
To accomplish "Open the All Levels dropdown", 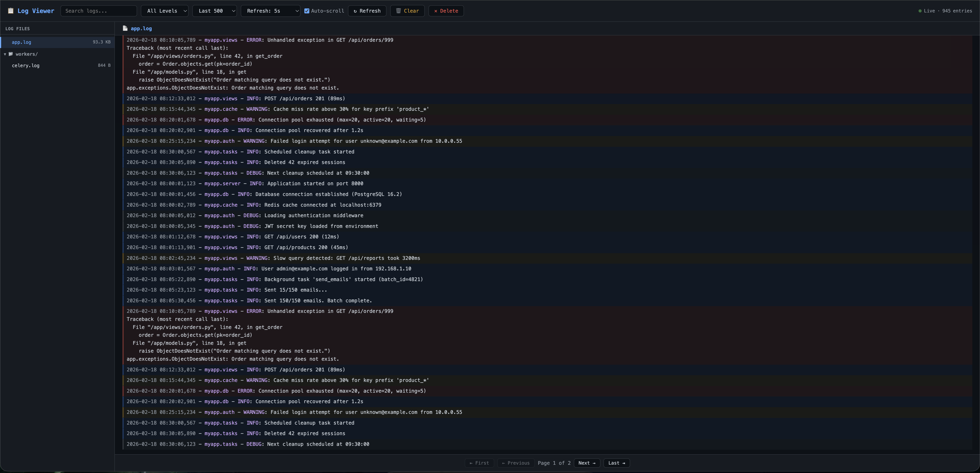I will 165,11.
